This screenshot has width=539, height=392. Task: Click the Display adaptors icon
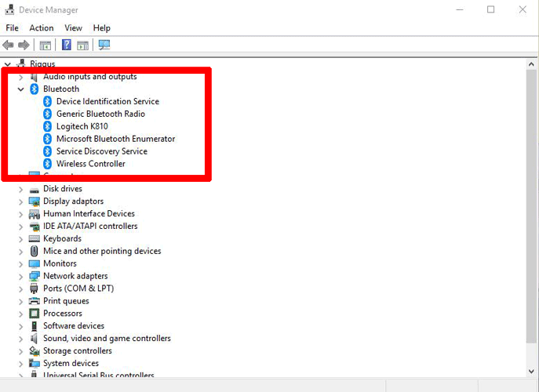coord(34,201)
